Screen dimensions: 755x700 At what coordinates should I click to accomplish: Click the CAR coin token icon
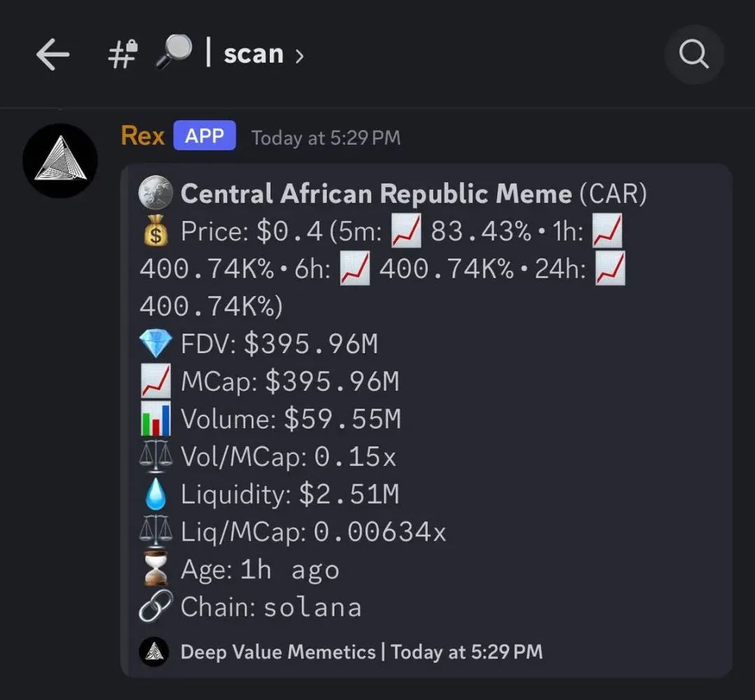tap(155, 193)
